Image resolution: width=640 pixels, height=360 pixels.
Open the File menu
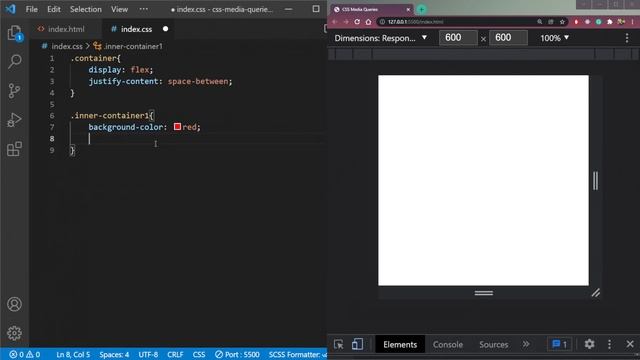31,9
